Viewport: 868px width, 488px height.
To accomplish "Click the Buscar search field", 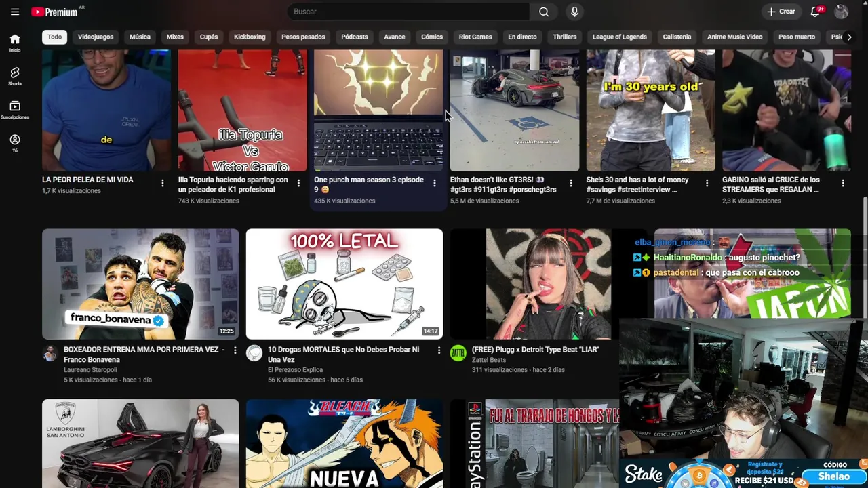I will coord(408,12).
